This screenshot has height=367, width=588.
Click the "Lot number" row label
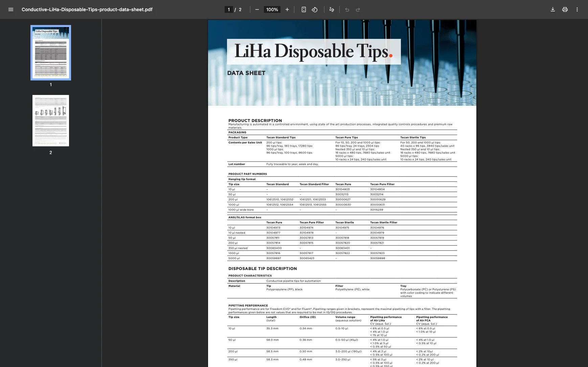[x=236, y=164]
